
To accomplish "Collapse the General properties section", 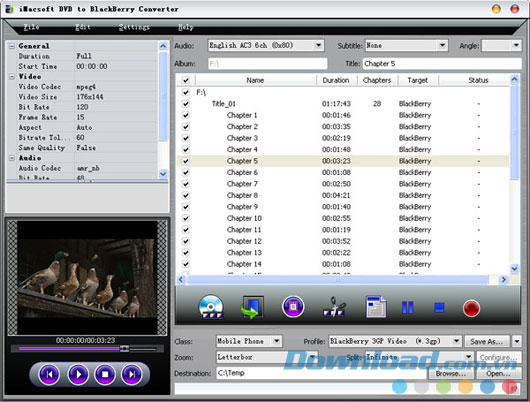I will pyautogui.click(x=12, y=46).
